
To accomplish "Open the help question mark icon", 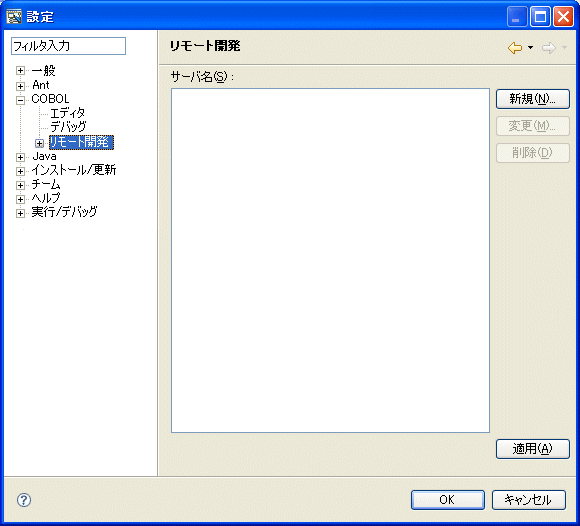I will click(x=24, y=500).
